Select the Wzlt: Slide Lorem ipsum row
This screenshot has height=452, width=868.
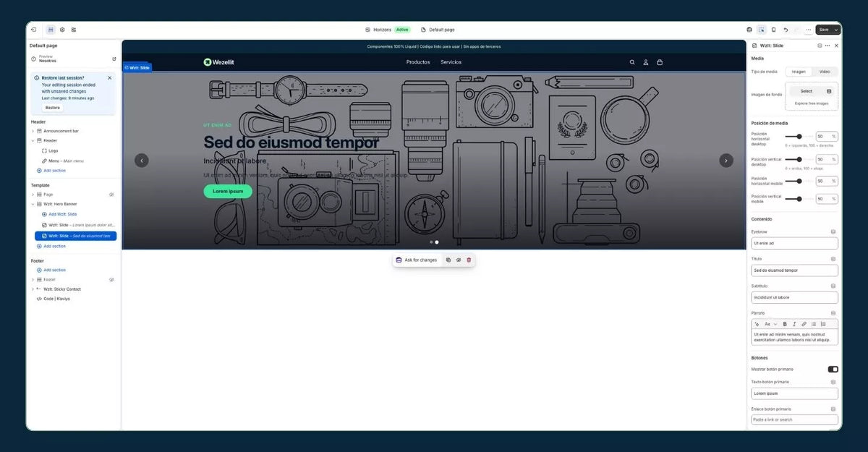[x=75, y=225]
